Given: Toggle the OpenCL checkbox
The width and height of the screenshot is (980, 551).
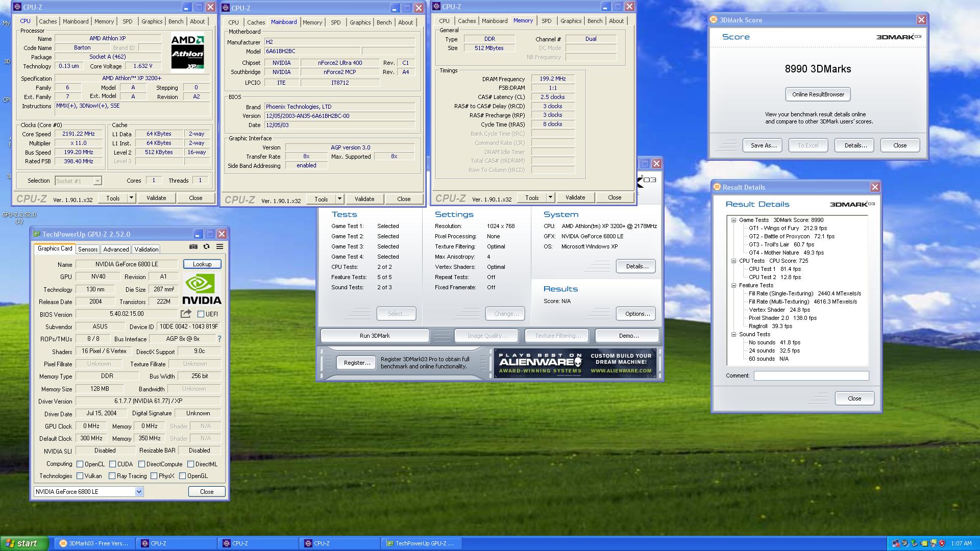Looking at the screenshot, I should 80,464.
